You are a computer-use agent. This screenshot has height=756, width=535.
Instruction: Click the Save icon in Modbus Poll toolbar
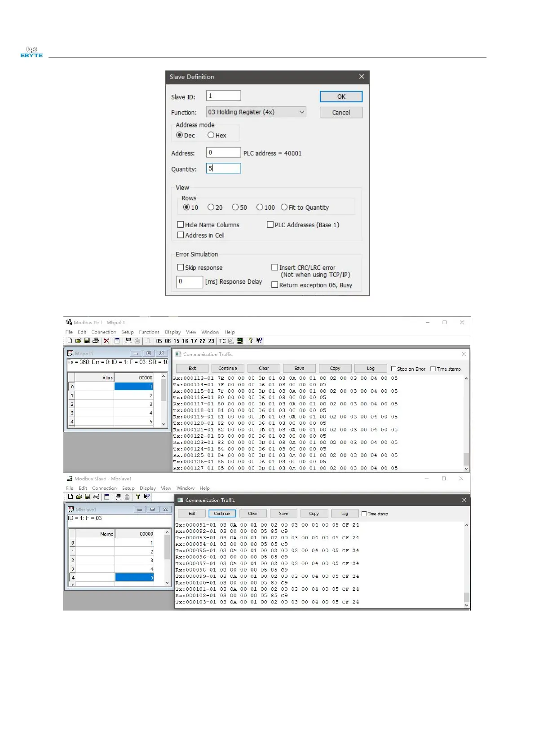click(x=87, y=341)
